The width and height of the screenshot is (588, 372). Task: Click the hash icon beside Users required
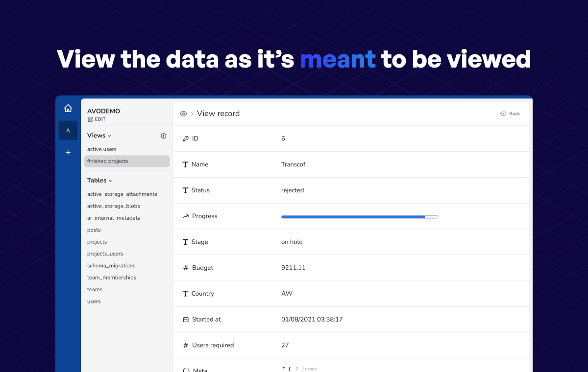click(x=186, y=345)
